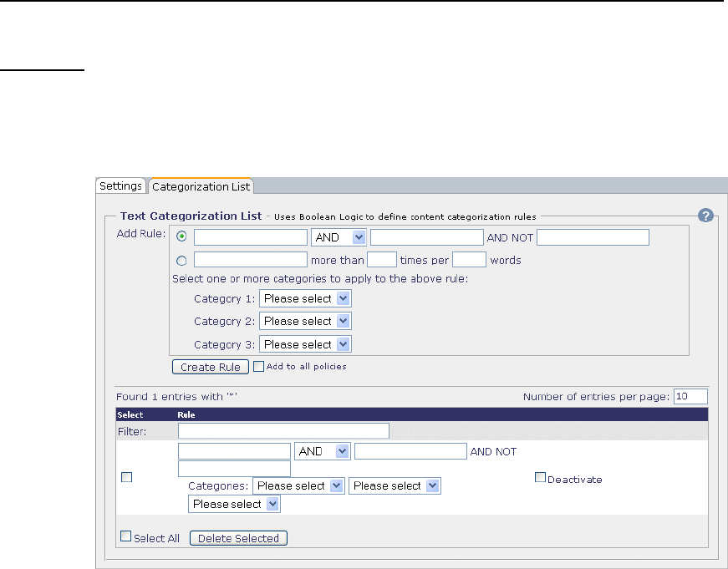Click the Create Rule button
This screenshot has width=728, height=569.
click(x=211, y=367)
